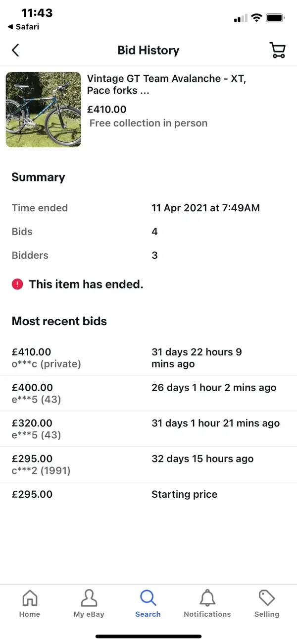The width and height of the screenshot is (297, 644).
Task: Tap the red item ended alert icon
Action: pos(17,284)
